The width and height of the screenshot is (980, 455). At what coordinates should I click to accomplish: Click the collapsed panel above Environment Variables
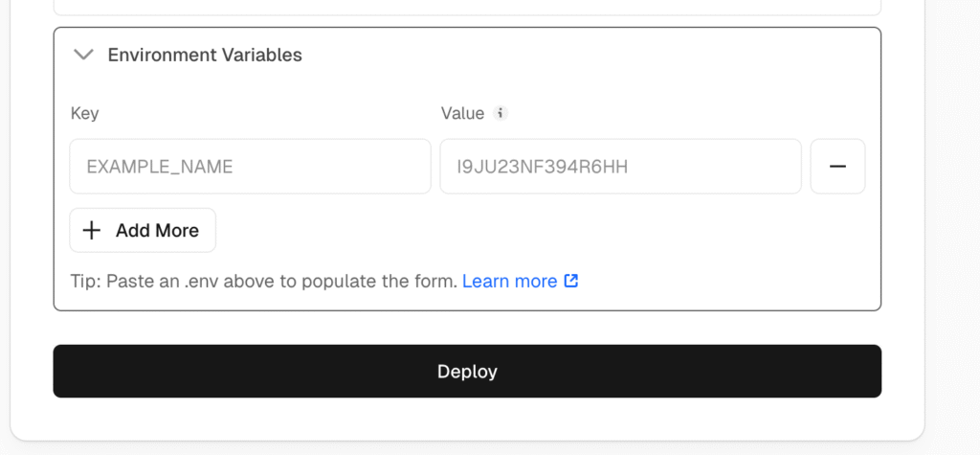pyautogui.click(x=467, y=7)
